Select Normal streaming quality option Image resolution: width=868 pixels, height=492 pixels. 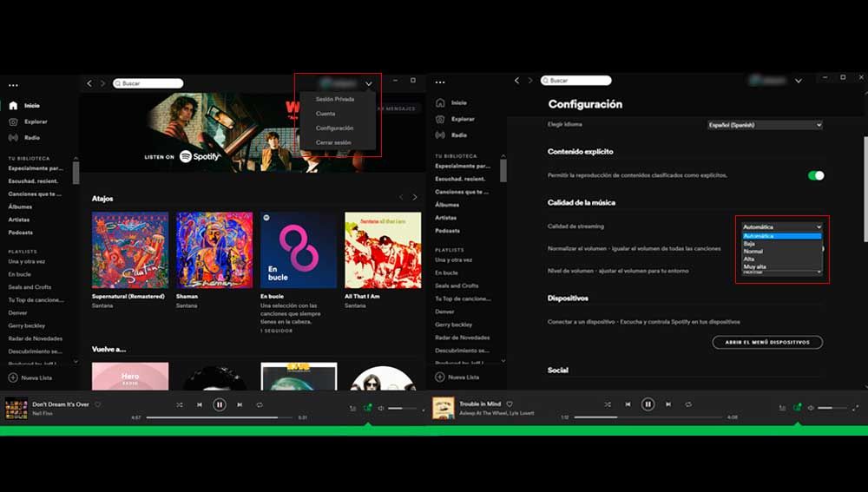pyautogui.click(x=782, y=252)
